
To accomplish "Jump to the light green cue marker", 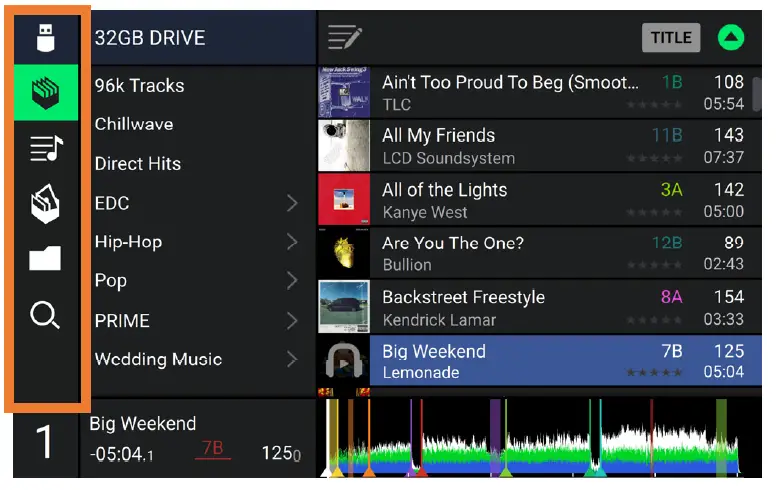I will click(506, 472).
